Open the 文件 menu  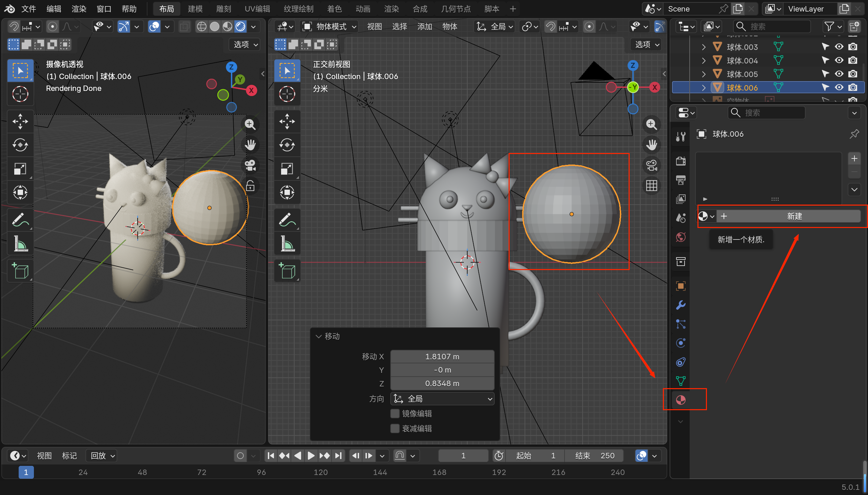point(28,9)
